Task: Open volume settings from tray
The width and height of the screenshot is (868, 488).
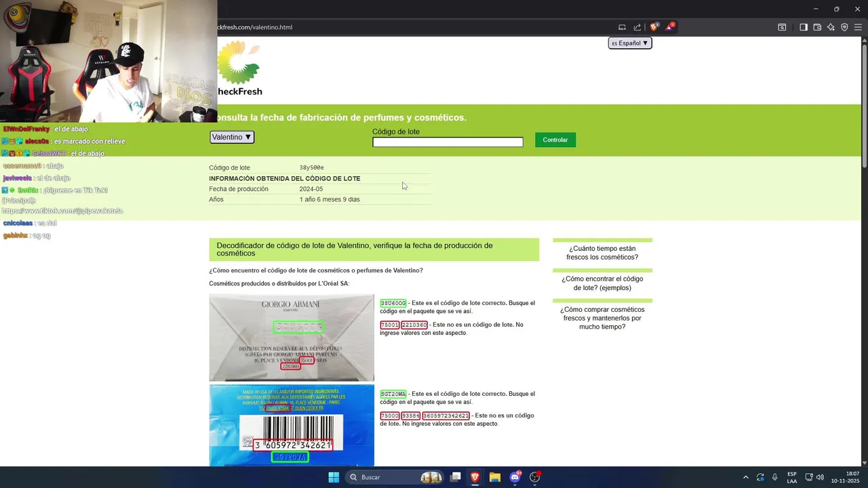Action: [x=820, y=477]
